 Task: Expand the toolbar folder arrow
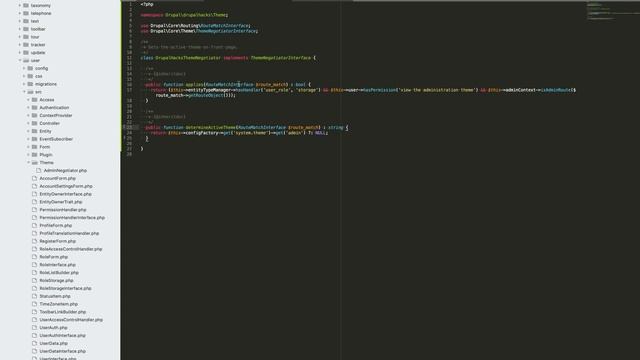[x=20, y=29]
